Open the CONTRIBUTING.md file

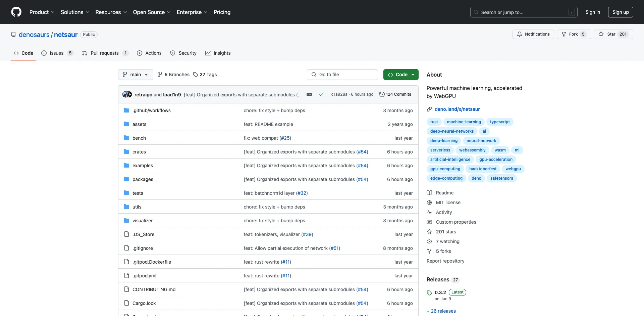[x=154, y=289]
